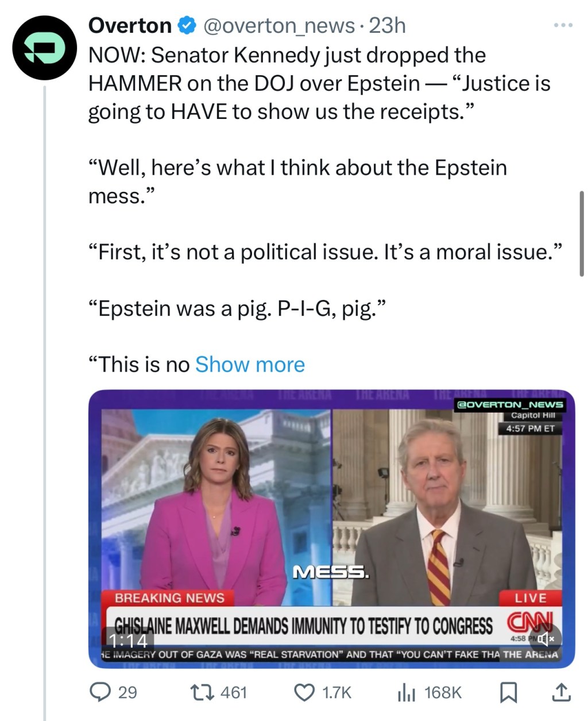Open the three-dot more options menu
This screenshot has height=721, width=588.
[x=563, y=25]
